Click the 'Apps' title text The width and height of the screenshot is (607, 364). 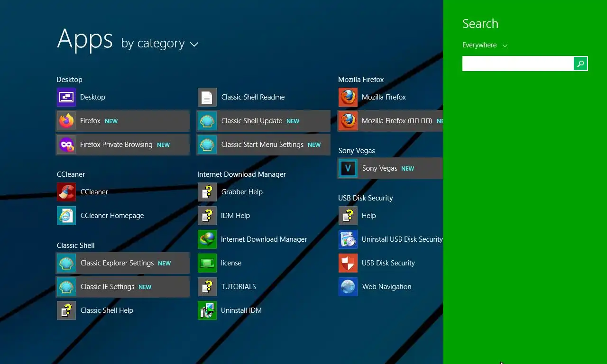click(x=85, y=39)
